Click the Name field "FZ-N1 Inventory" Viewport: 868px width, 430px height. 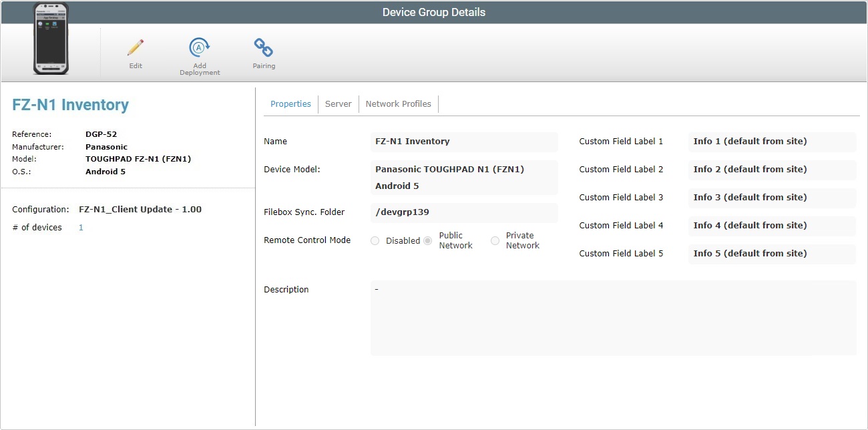coord(464,142)
